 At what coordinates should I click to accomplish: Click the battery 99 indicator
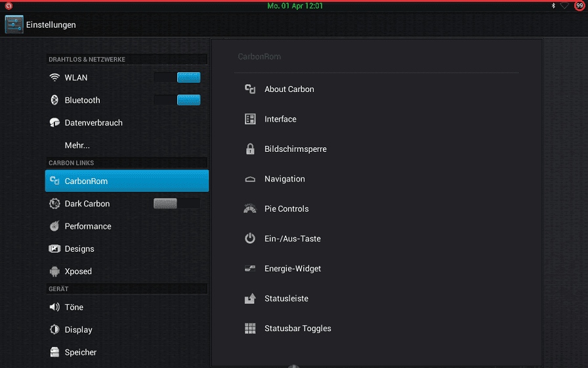point(579,6)
